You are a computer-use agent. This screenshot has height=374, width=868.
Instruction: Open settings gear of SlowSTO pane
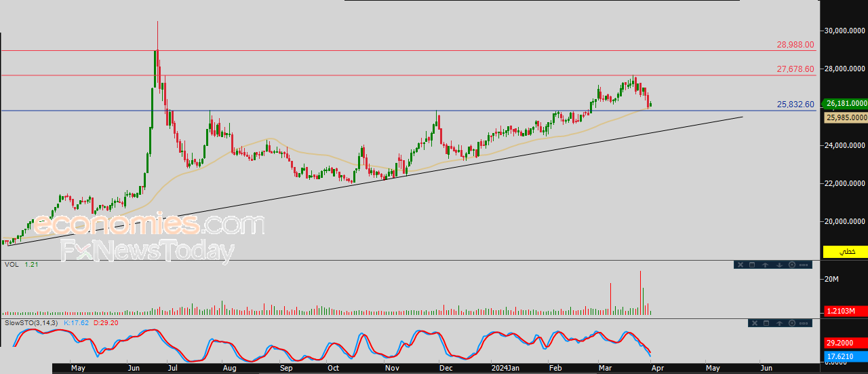(x=792, y=323)
